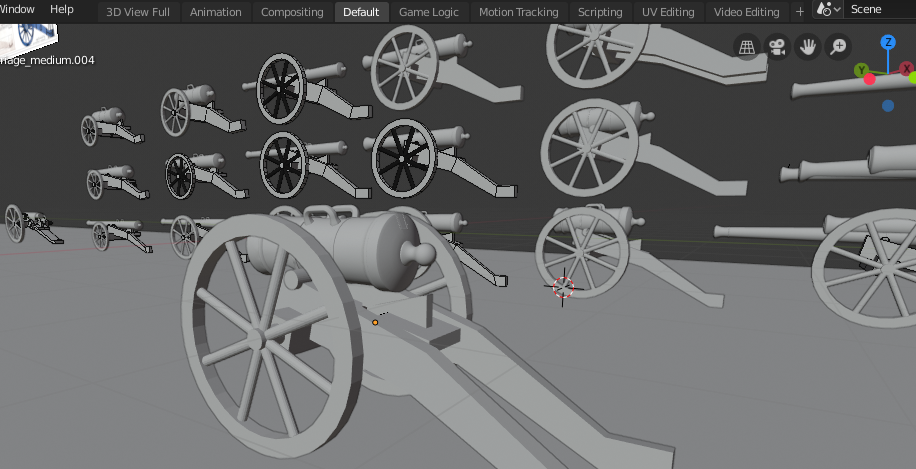916x469 pixels.
Task: Click the magnifier zoom view icon
Action: coord(838,46)
